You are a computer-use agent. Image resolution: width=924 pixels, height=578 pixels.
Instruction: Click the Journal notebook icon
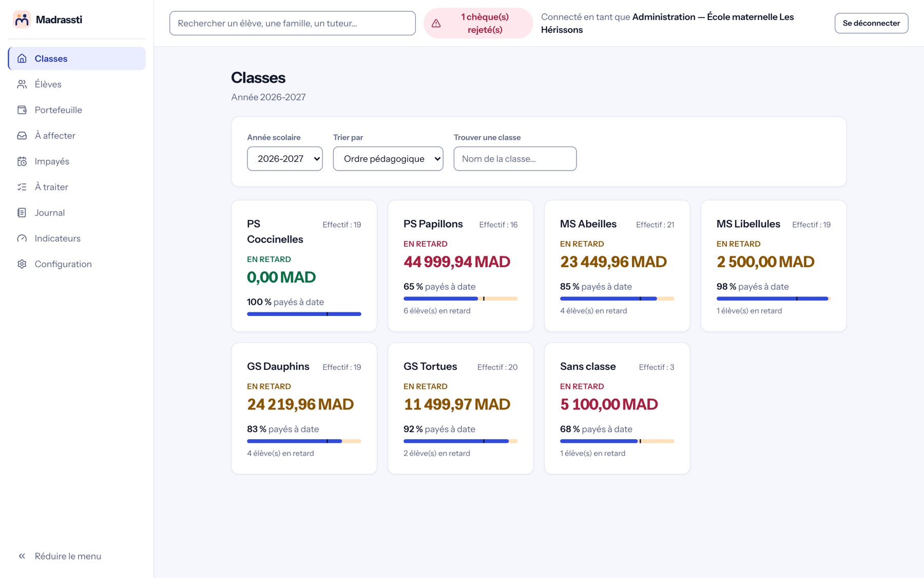coord(22,213)
